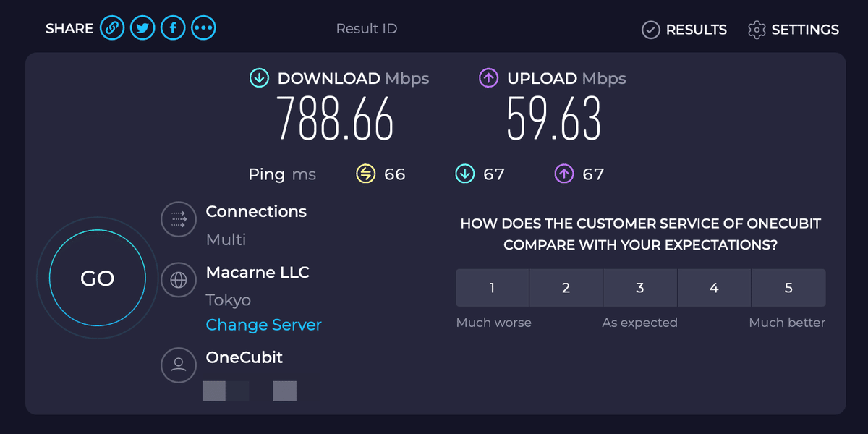
Task: Click the OneCubit user profile icon
Action: click(179, 365)
